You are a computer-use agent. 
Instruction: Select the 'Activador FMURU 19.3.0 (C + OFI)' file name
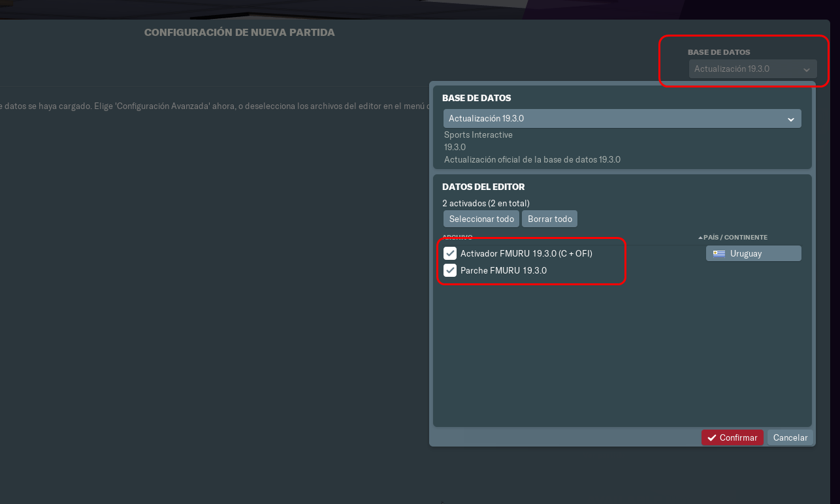(526, 253)
